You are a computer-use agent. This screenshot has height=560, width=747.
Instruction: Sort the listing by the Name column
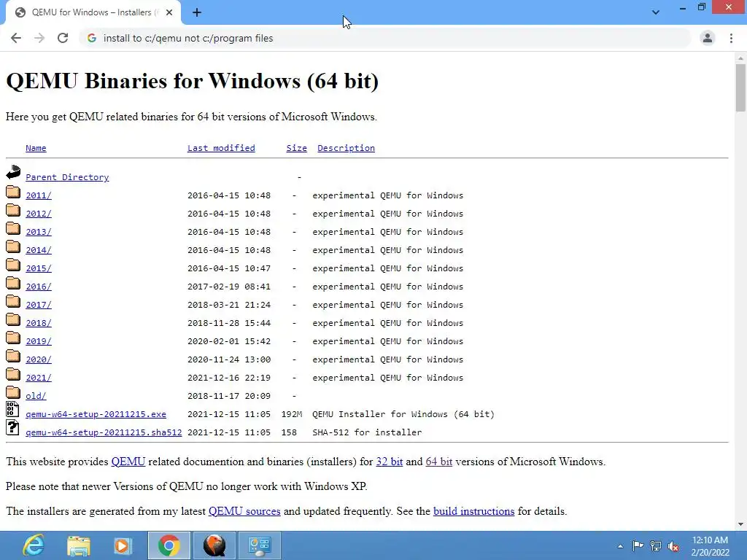coord(36,148)
